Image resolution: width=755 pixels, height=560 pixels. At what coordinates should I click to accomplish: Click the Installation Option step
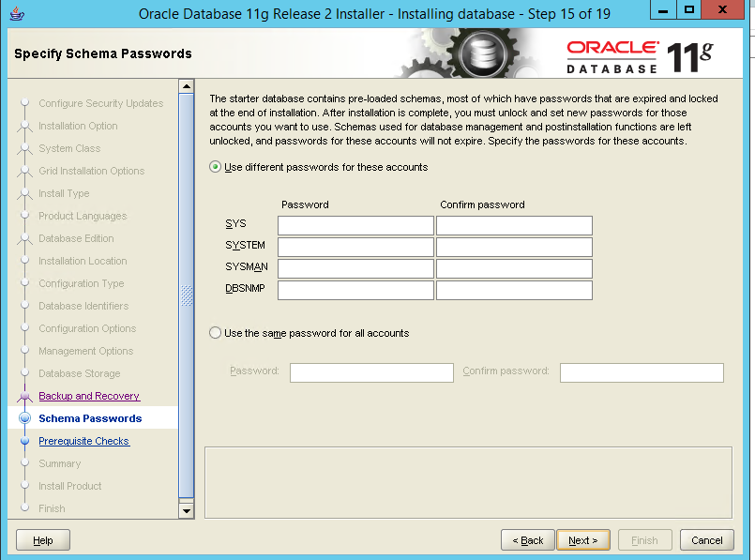[x=78, y=126]
